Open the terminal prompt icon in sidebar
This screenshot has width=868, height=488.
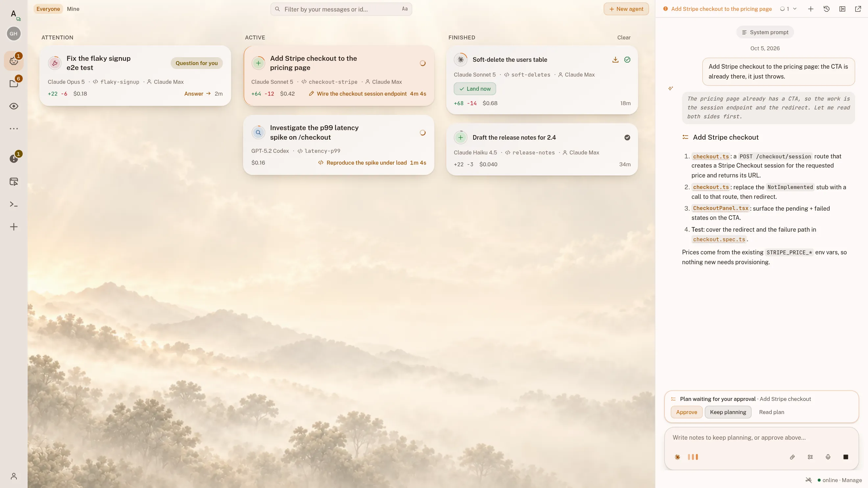point(13,204)
